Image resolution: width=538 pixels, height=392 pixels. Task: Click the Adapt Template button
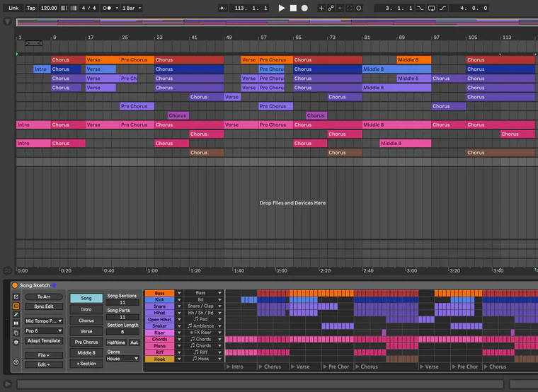tap(44, 340)
